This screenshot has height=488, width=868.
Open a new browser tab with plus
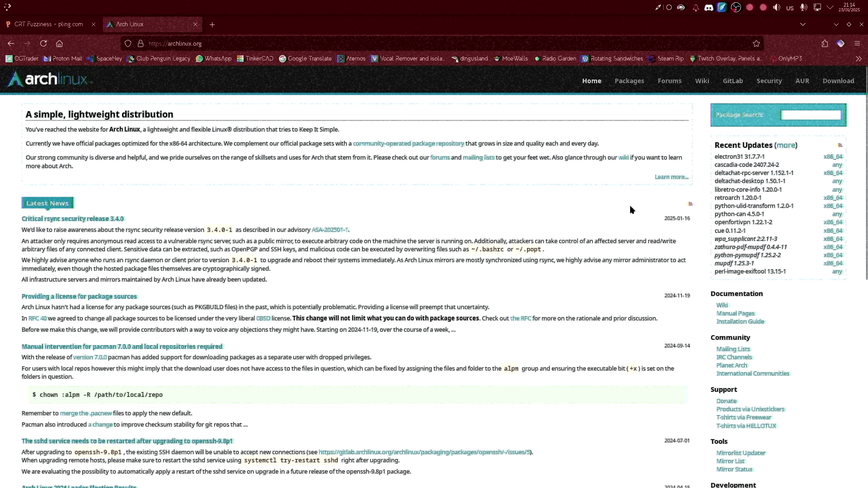click(212, 24)
